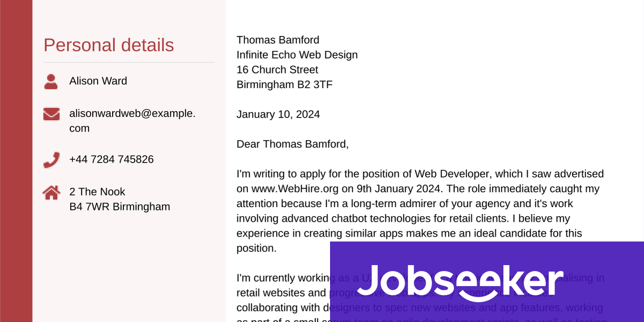This screenshot has width=644, height=322.
Task: Click the name Alison Ward
Action: click(98, 81)
